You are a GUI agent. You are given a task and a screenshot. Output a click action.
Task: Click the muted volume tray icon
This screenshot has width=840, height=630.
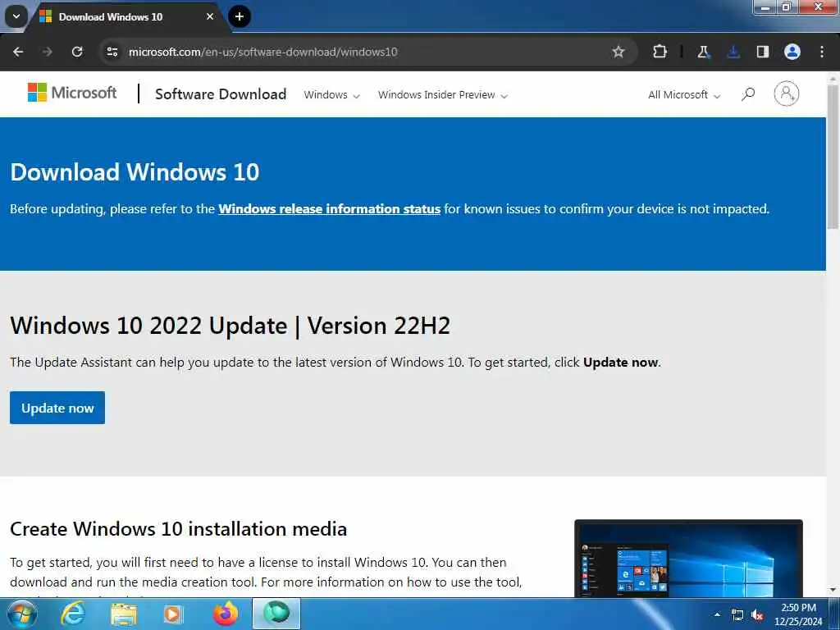point(757,615)
